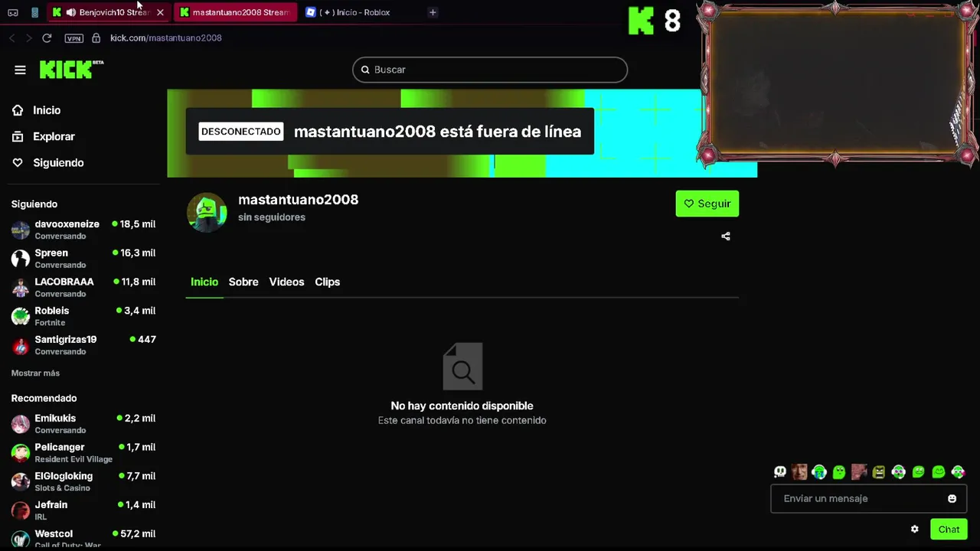Open the Spreen channel in sidebar

83,259
